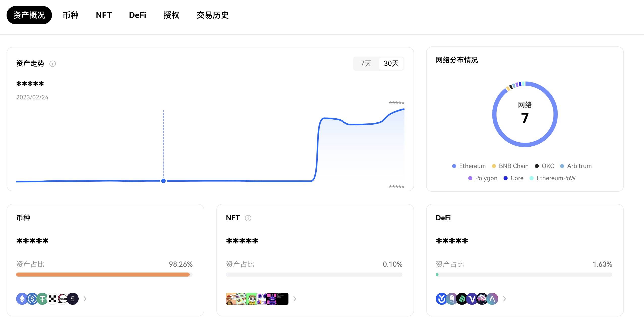Expand the full token list via 币种 chevron
Image resolution: width=644 pixels, height=324 pixels.
85,299
